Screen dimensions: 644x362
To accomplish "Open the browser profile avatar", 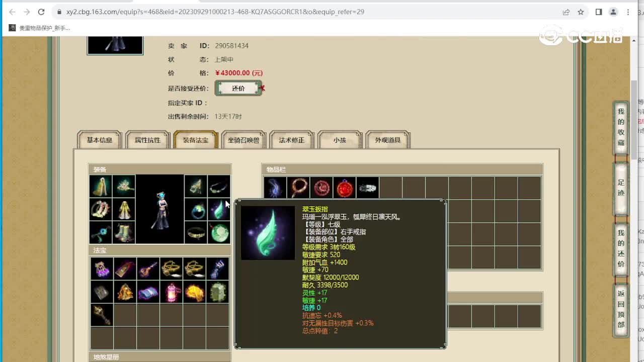I will coord(613,12).
